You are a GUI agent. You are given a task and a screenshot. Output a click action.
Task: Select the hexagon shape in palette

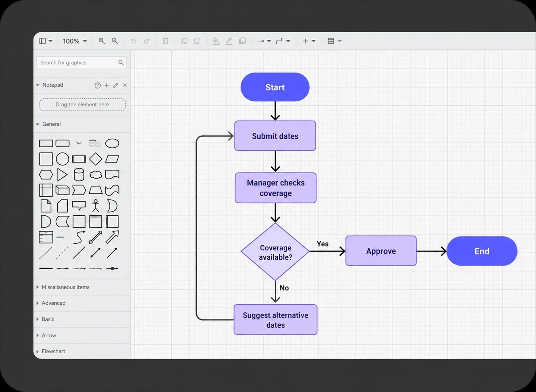(46, 174)
